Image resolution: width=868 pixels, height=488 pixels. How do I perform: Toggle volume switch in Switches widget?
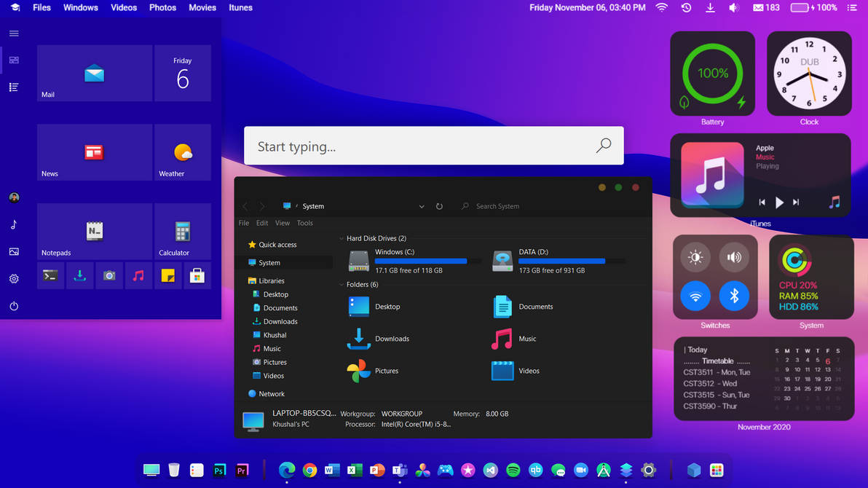point(734,257)
